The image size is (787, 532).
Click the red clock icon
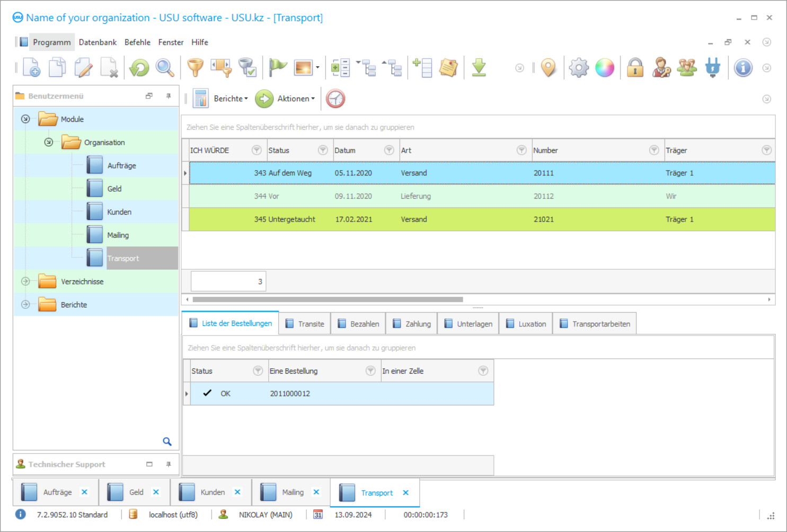coord(335,99)
